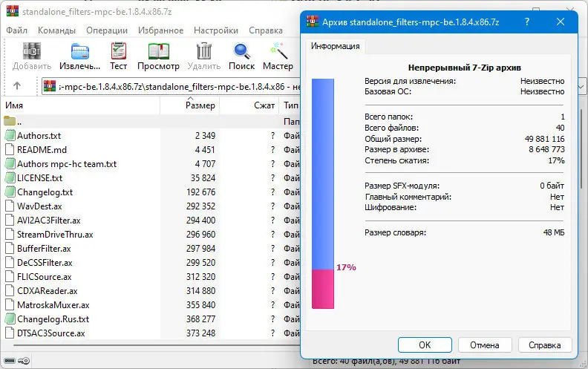Click the archive size value 8 648 773

pos(546,149)
